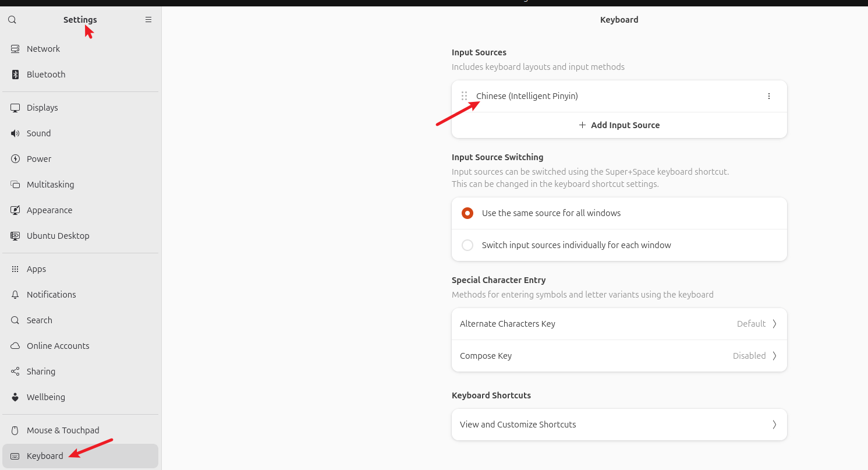Click the Sound speaker icon
868x470 pixels.
click(15, 133)
